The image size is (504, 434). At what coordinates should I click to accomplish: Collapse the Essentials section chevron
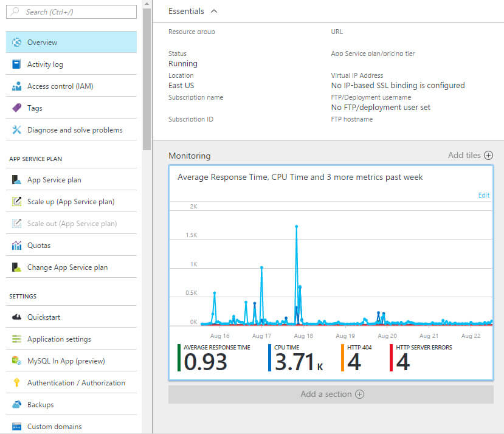pyautogui.click(x=213, y=11)
